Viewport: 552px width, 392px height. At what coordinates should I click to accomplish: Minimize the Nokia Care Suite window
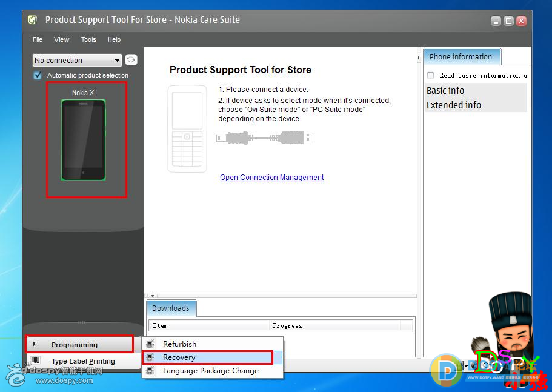496,21
